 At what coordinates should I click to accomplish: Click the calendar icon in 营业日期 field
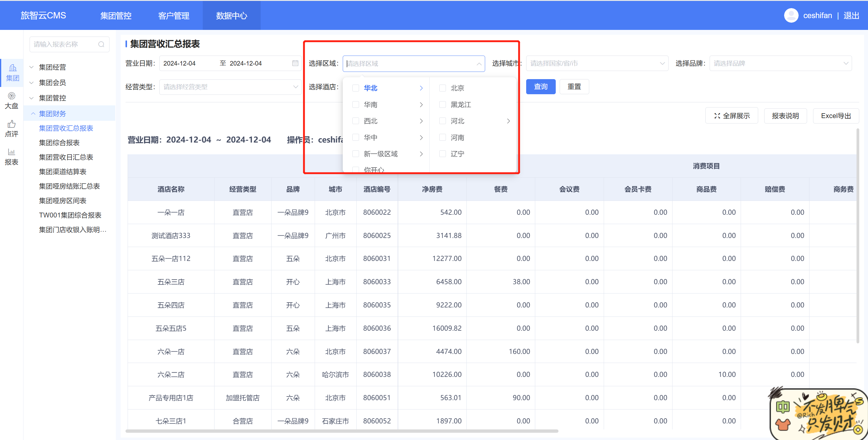coord(295,63)
